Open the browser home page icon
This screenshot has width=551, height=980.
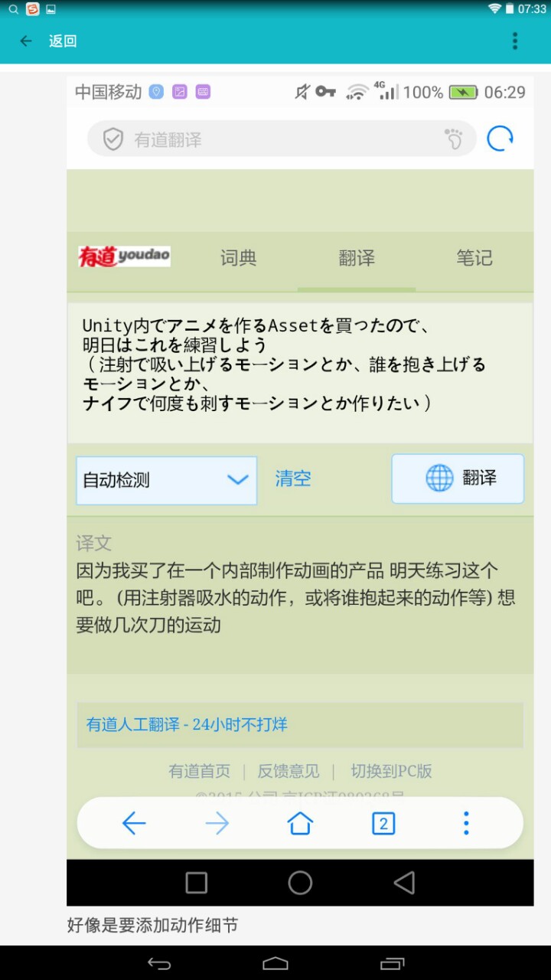tap(300, 823)
